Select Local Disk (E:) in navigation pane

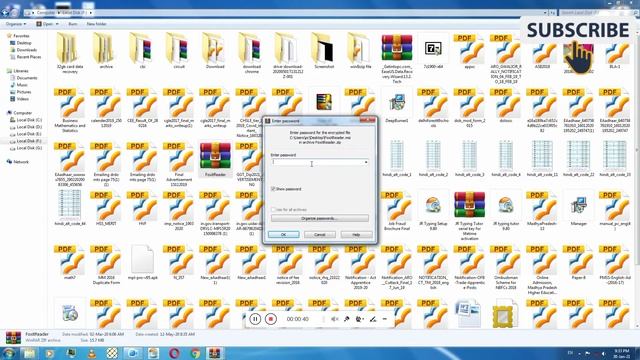pos(29,134)
